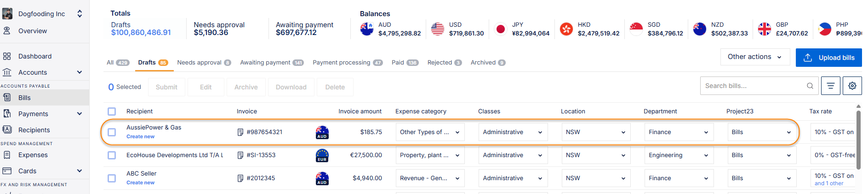Tick the AussiePower & Gas row checkbox
Viewport: 868px width, 194px height.
112,132
